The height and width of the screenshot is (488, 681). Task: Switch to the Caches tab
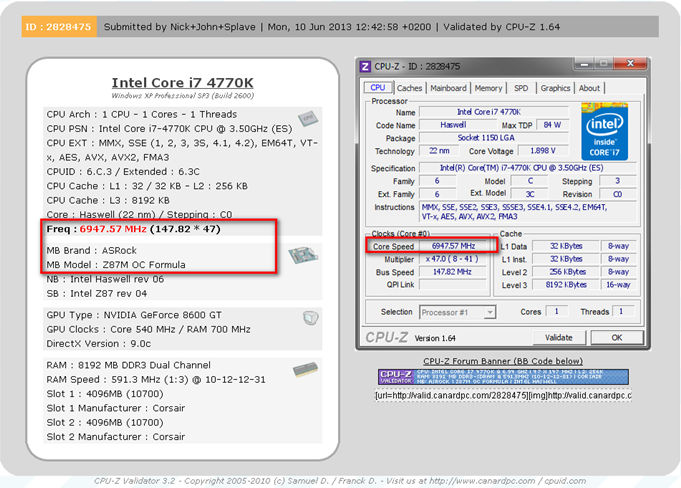click(x=409, y=88)
